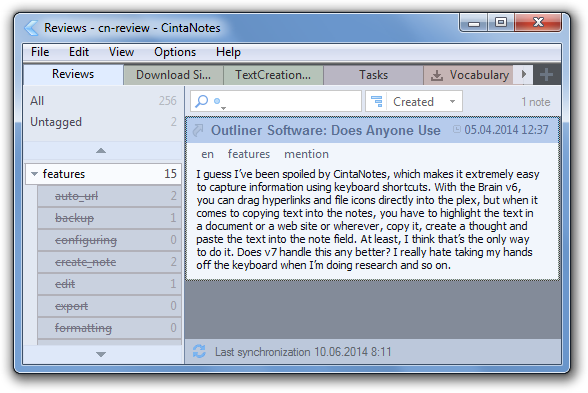Show more section tabs with the right arrow
Image resolution: width=588 pixels, height=393 pixels.
pyautogui.click(x=524, y=74)
